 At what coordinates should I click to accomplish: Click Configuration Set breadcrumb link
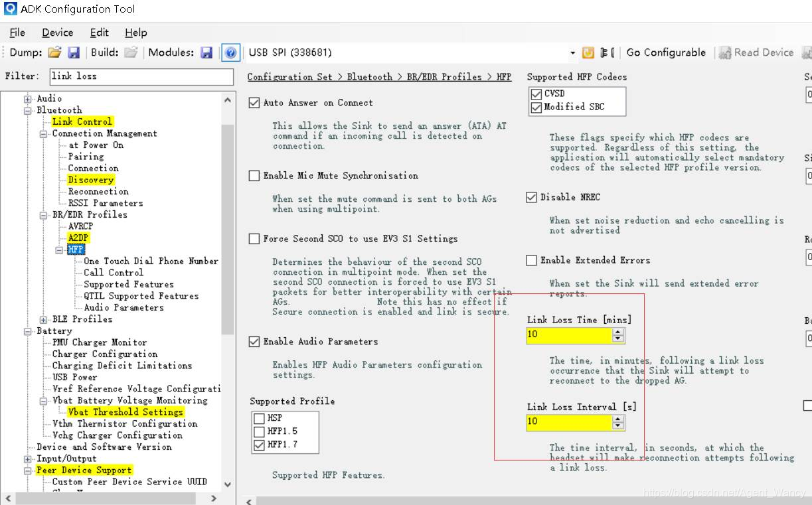tap(290, 77)
